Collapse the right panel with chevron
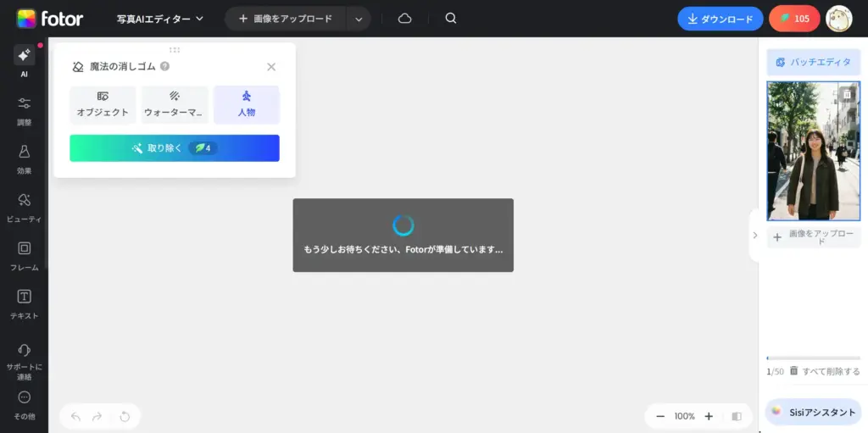 pos(755,236)
